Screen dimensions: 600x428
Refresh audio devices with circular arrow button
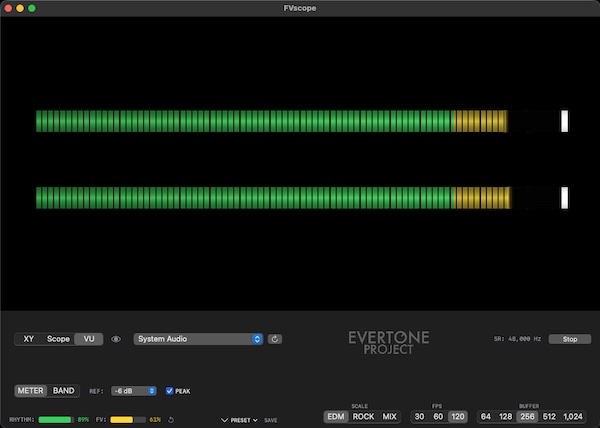pos(275,339)
